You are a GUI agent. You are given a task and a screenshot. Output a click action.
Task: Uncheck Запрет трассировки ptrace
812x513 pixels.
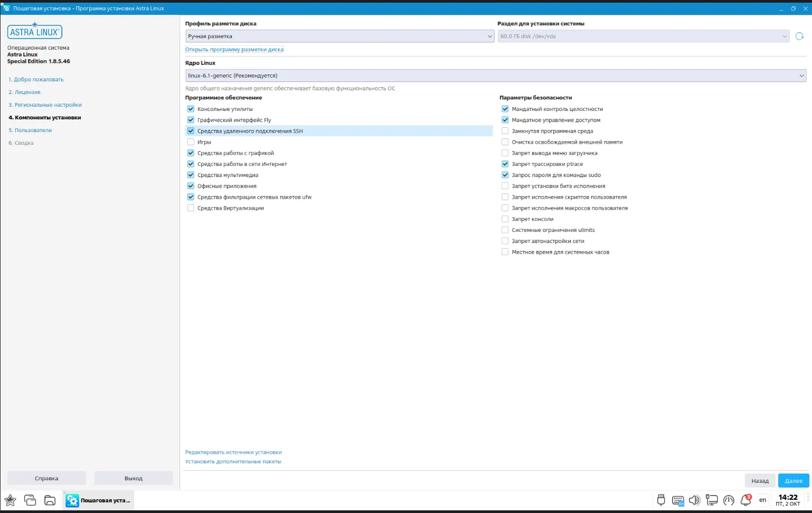(505, 164)
